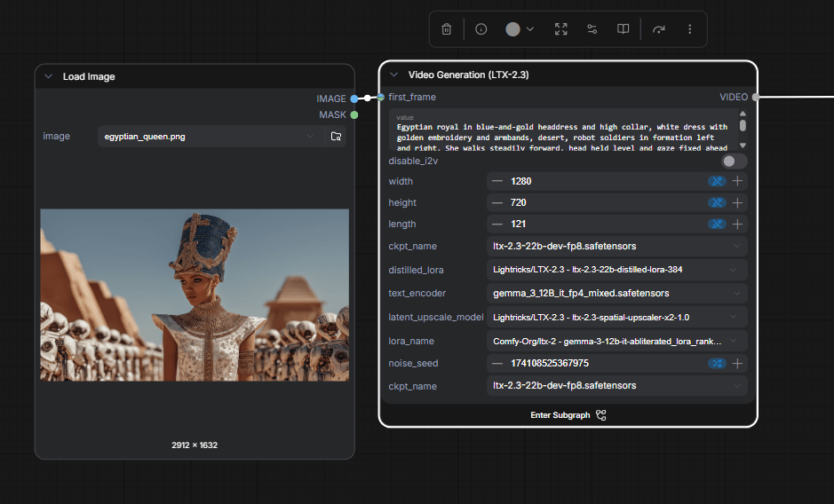
Task: Open the three-dot more options menu
Action: [689, 29]
